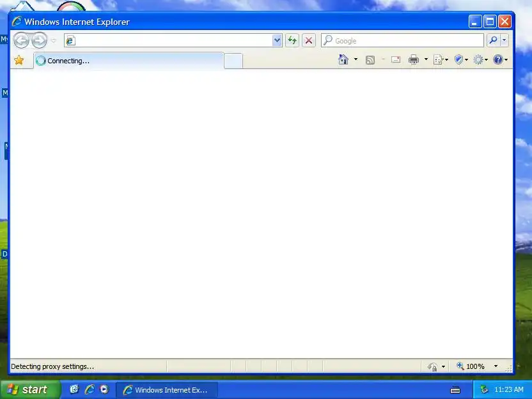Click the Read Mail envelope icon
This screenshot has width=532, height=399.
396,59
